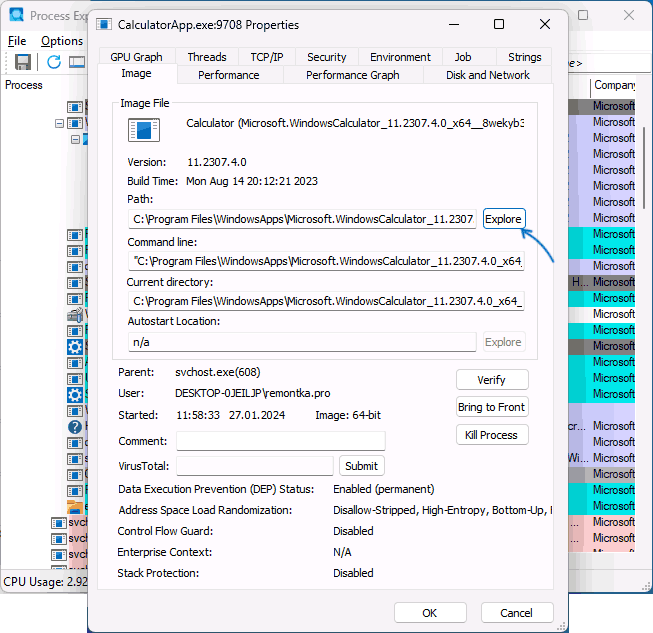Collapse the nested child process tree node
This screenshot has height=633, width=653.
click(75, 140)
